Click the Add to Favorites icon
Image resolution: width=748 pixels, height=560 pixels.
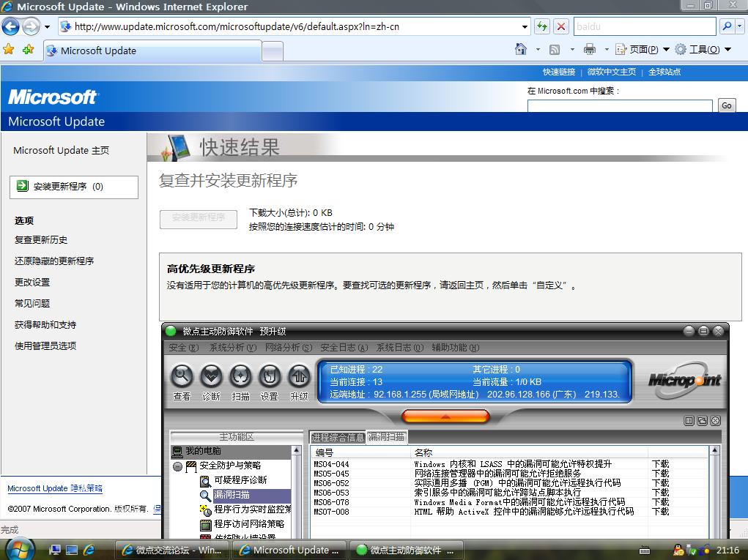(28, 49)
